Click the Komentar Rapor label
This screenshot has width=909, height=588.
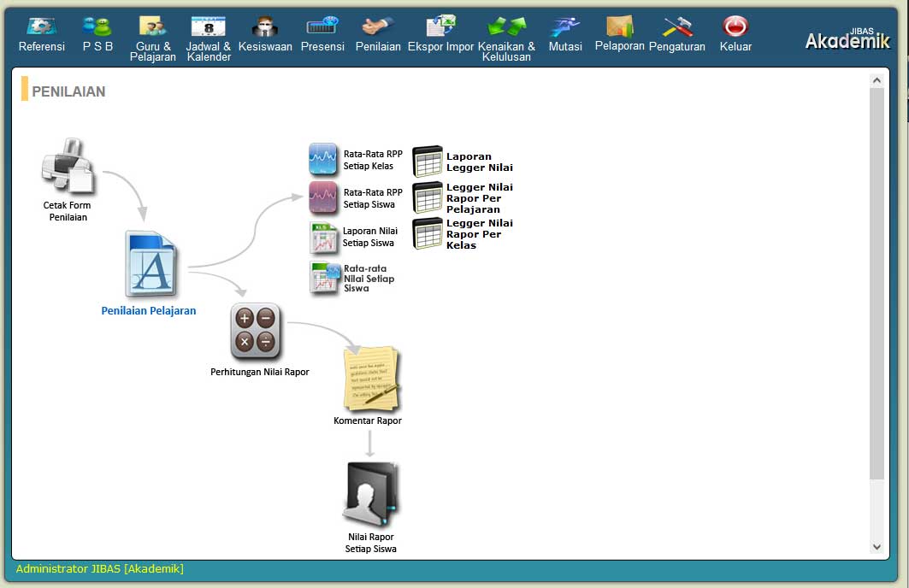point(368,420)
